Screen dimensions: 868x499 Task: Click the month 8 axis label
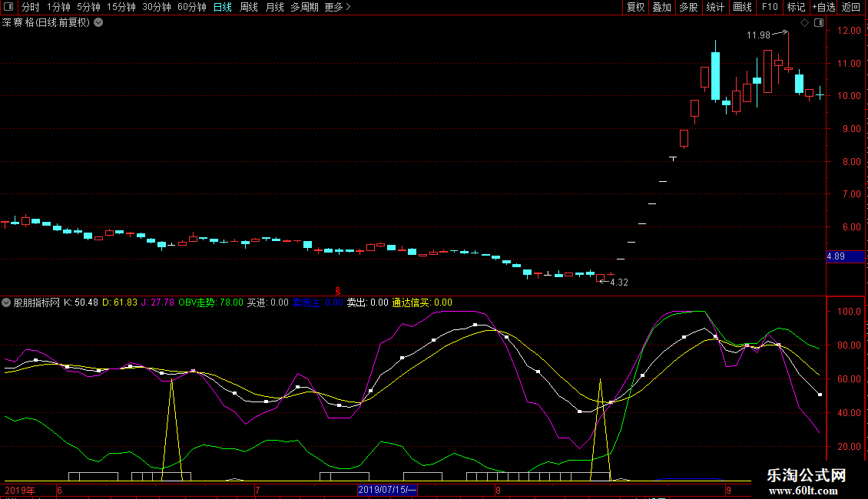click(499, 490)
